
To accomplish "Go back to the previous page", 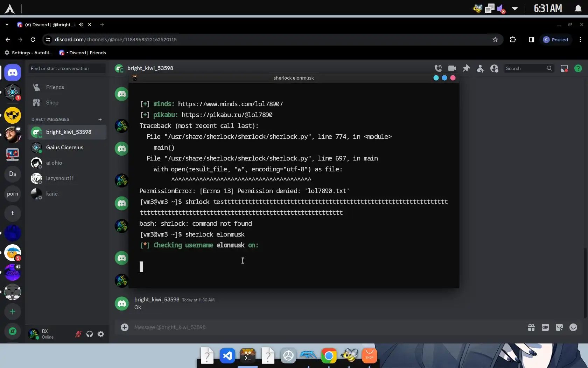I will click(8, 40).
